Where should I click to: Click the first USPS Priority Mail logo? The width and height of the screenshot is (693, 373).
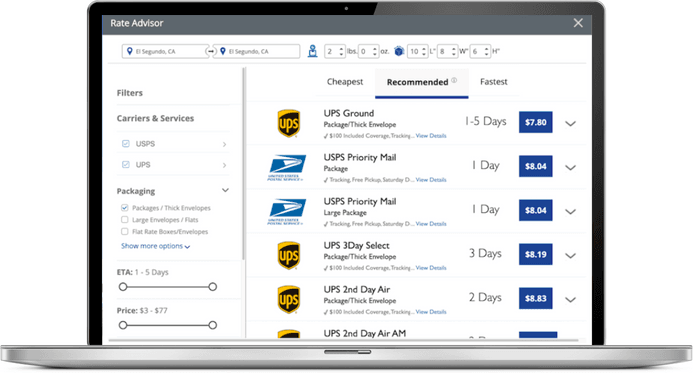point(287,167)
